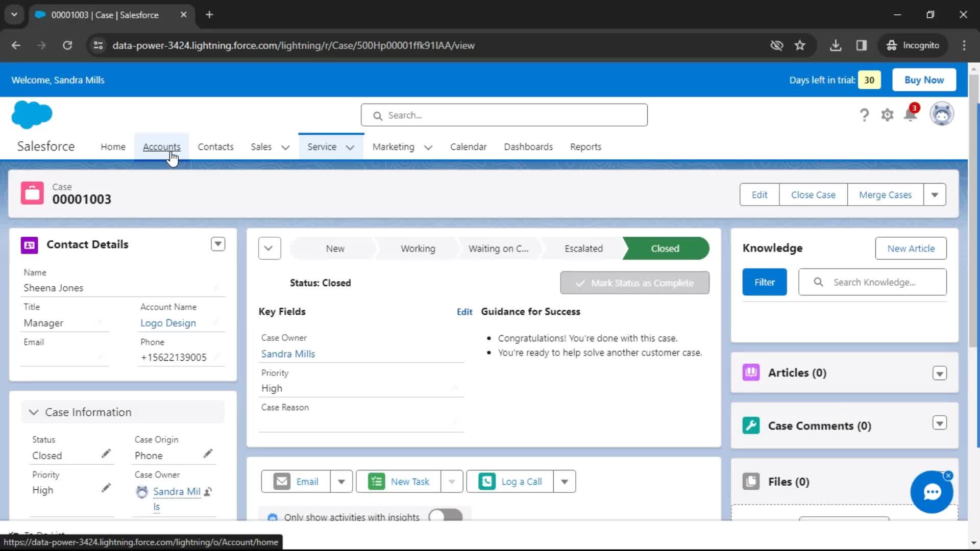
Task: Open the Chrome menu three dots
Action: click(964, 45)
